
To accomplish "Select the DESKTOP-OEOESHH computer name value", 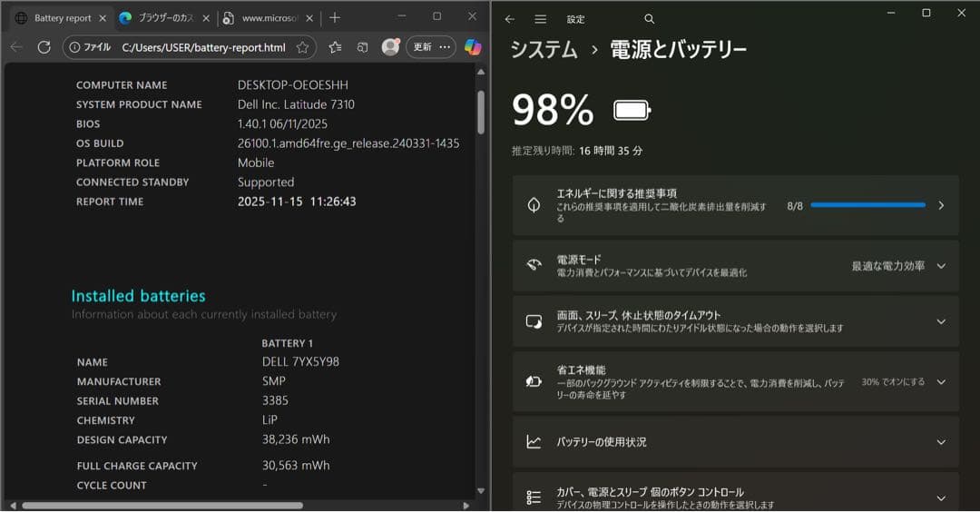I will click(292, 85).
